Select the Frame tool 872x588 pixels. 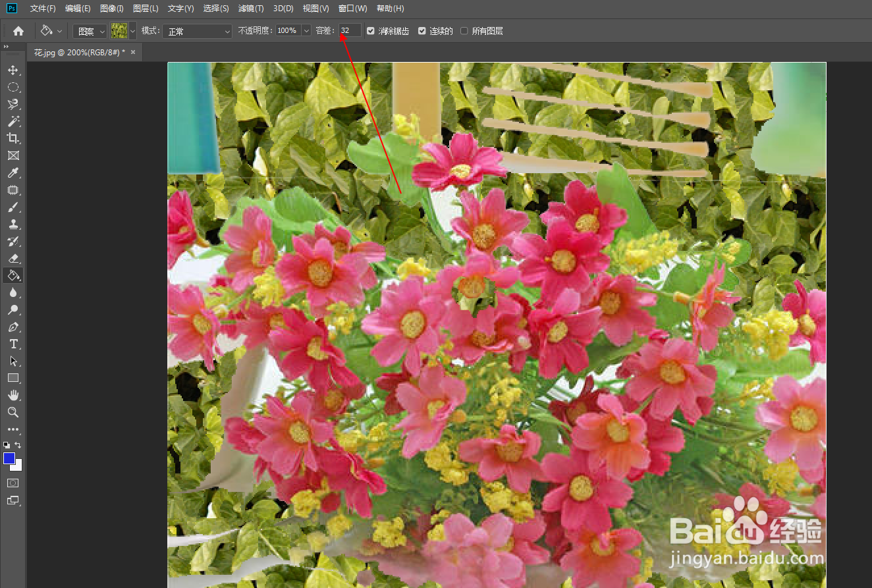[x=13, y=155]
